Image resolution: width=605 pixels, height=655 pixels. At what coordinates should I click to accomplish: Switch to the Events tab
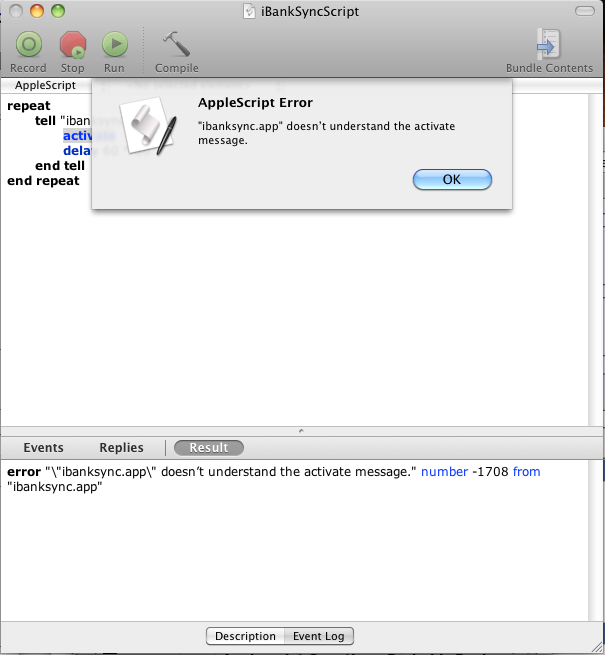click(x=43, y=448)
